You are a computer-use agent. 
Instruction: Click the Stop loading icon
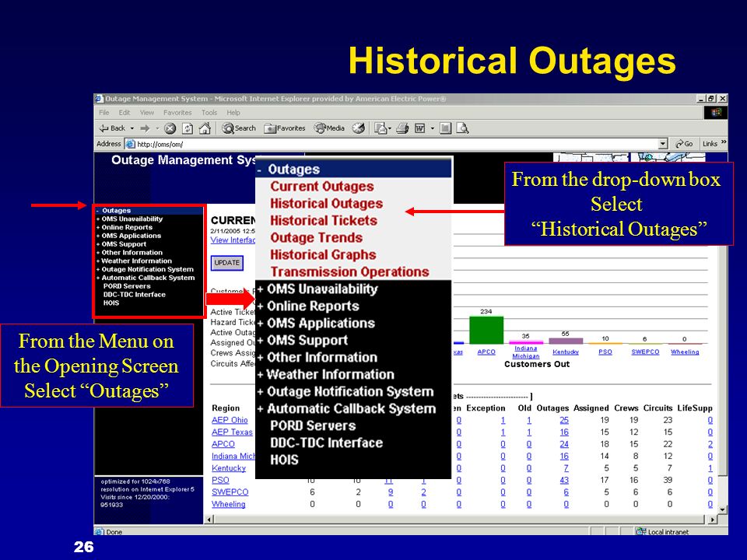(x=170, y=128)
